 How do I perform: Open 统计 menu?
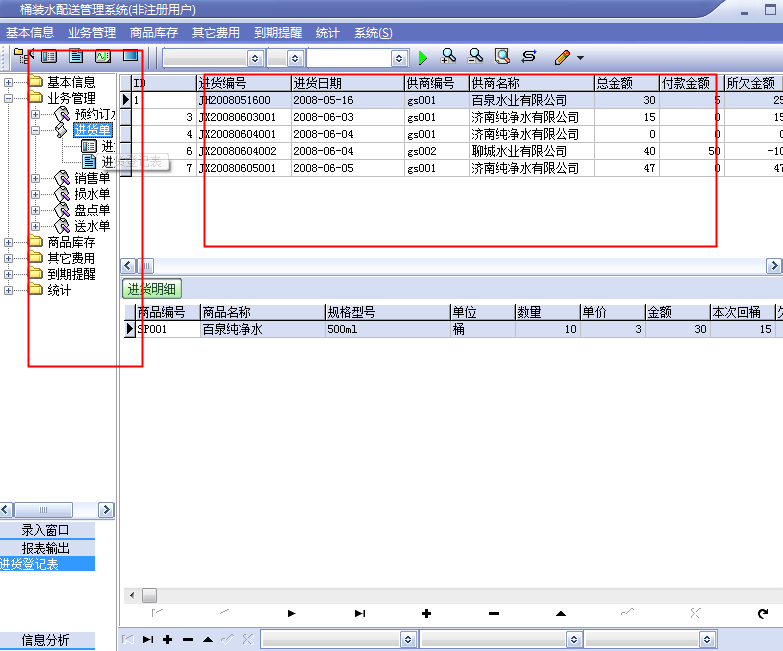point(328,32)
